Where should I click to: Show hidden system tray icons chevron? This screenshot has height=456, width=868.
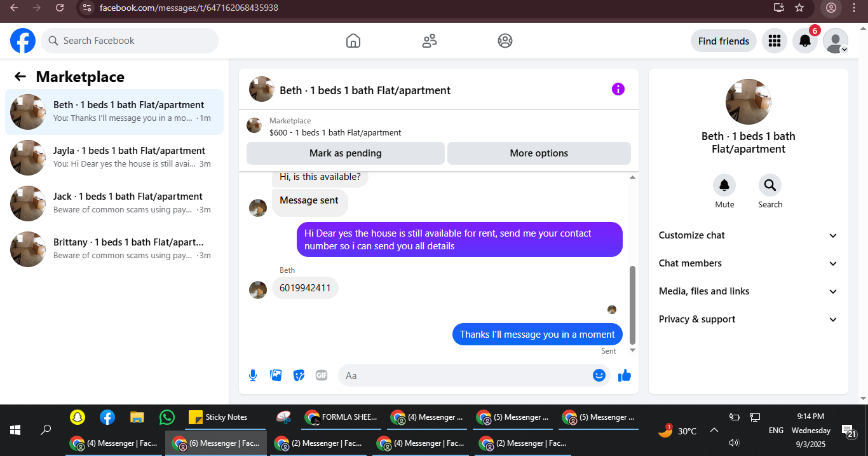click(x=714, y=431)
